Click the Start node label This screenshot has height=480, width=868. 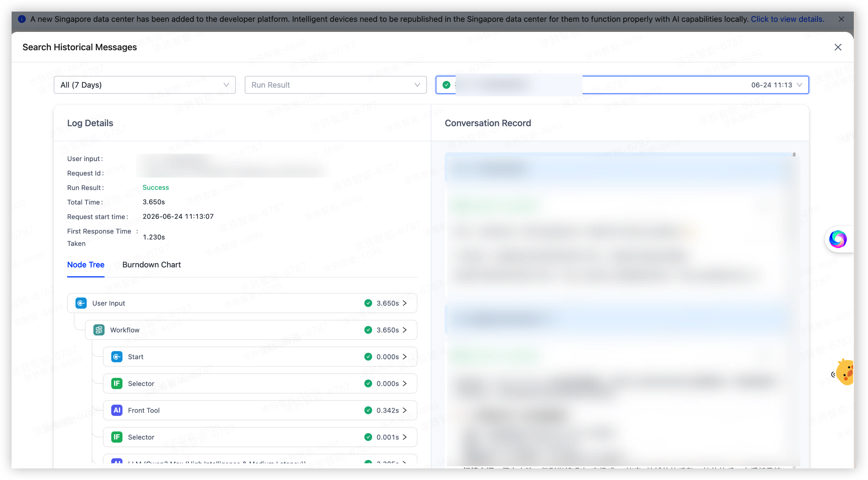(135, 357)
